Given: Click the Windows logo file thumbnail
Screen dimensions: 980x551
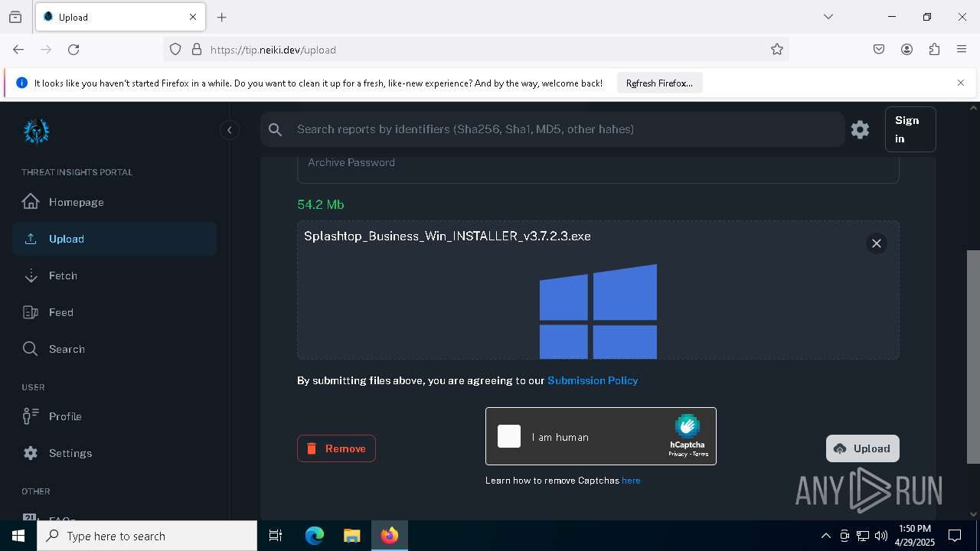Looking at the screenshot, I should [x=598, y=311].
